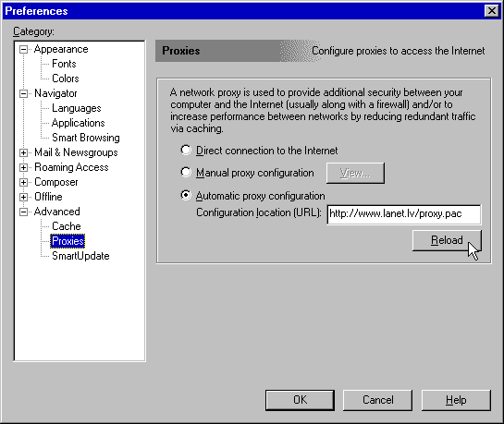Collapse the Advanced category
The image size is (504, 424).
(23, 212)
